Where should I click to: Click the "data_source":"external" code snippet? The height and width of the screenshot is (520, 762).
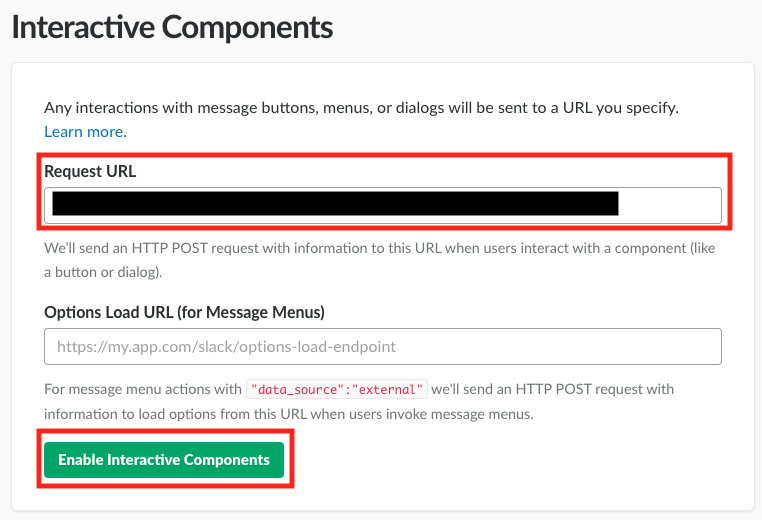coord(338,389)
